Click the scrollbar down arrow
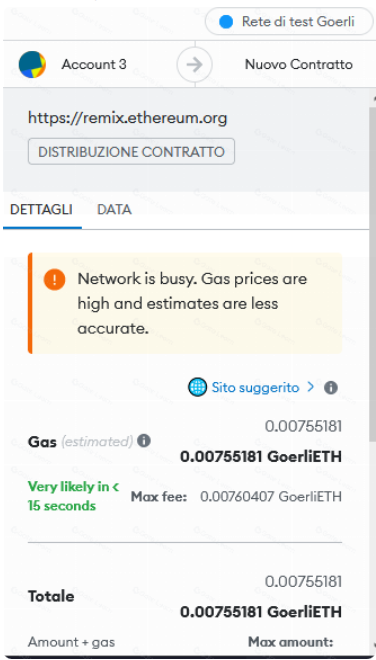 click(x=373, y=644)
